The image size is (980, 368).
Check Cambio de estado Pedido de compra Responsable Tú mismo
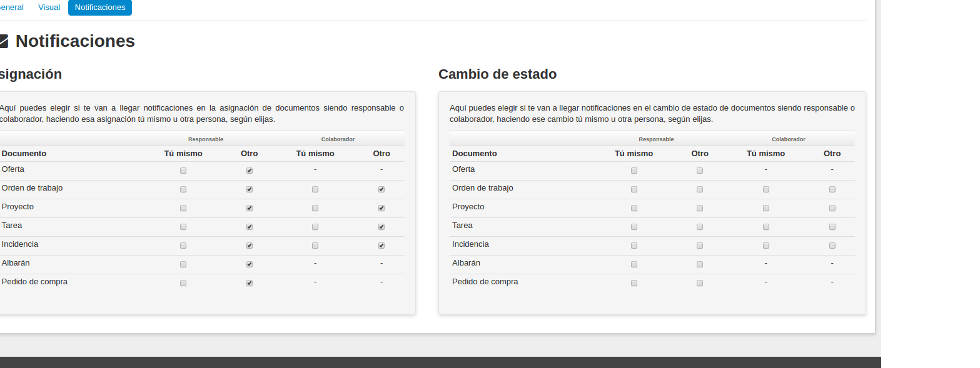pos(634,283)
